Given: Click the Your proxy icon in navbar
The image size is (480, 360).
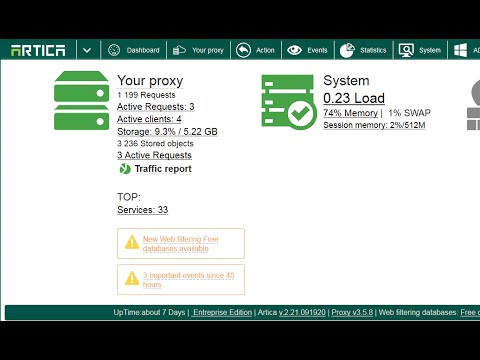Looking at the screenshot, I should click(179, 50).
